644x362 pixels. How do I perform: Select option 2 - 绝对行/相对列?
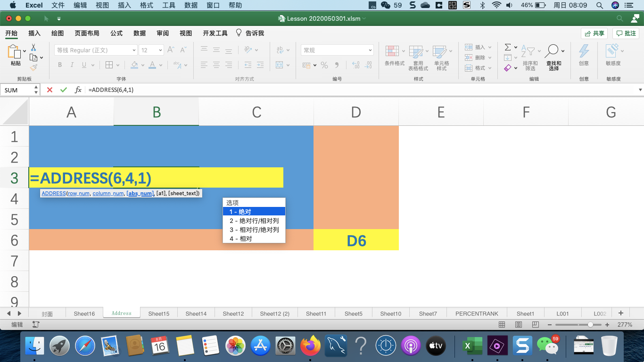[254, 221]
